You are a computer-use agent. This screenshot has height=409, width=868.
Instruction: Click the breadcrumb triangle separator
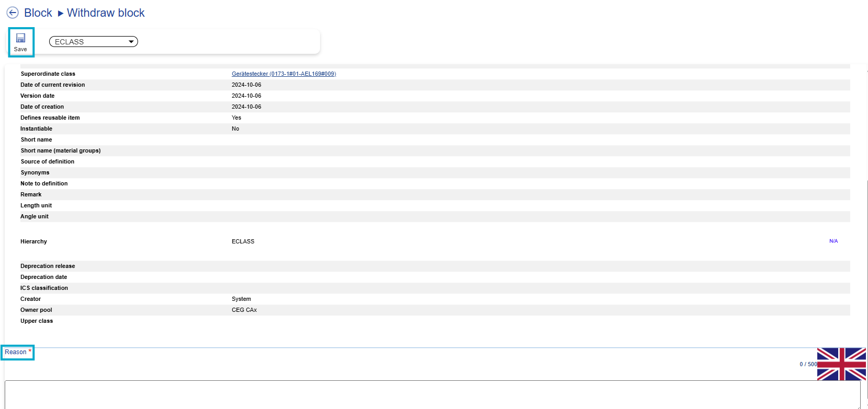tap(60, 14)
